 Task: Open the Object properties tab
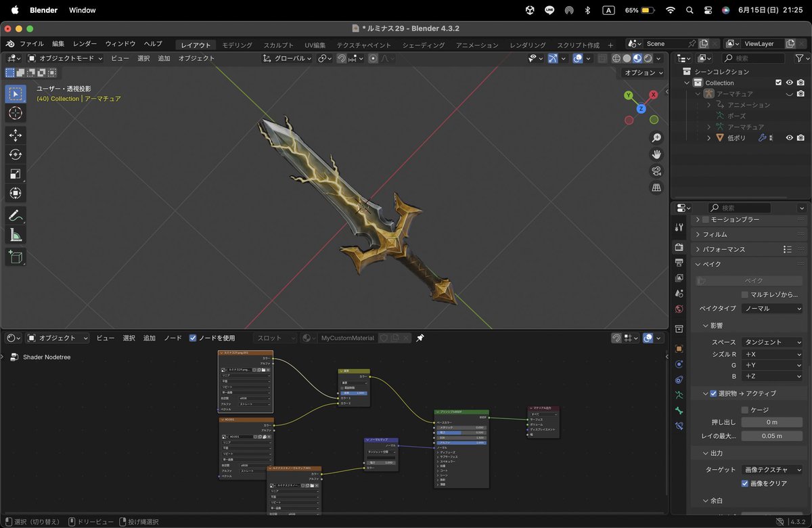(x=679, y=348)
